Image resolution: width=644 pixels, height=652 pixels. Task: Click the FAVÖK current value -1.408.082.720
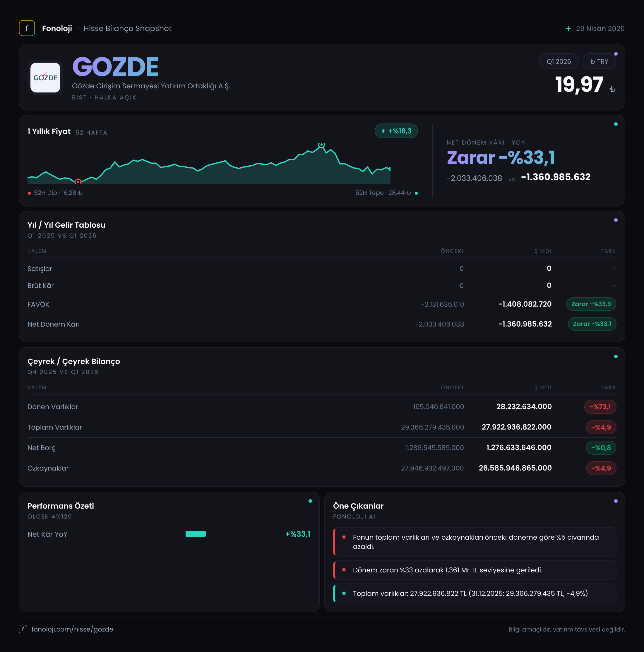[x=525, y=304]
